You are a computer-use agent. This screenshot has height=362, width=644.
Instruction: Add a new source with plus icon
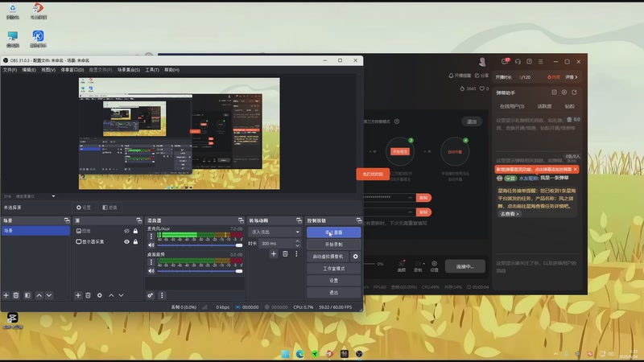coord(78,295)
